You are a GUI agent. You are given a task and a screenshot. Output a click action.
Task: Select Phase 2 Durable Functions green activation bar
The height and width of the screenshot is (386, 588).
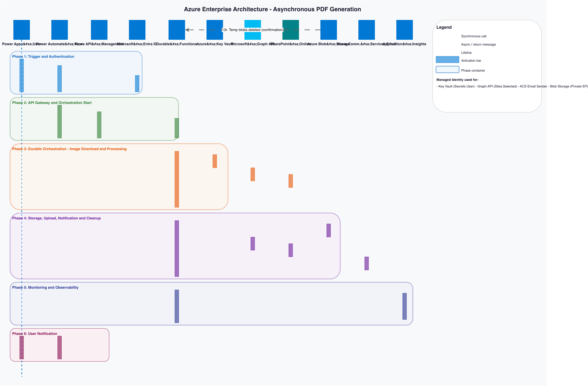click(177, 128)
